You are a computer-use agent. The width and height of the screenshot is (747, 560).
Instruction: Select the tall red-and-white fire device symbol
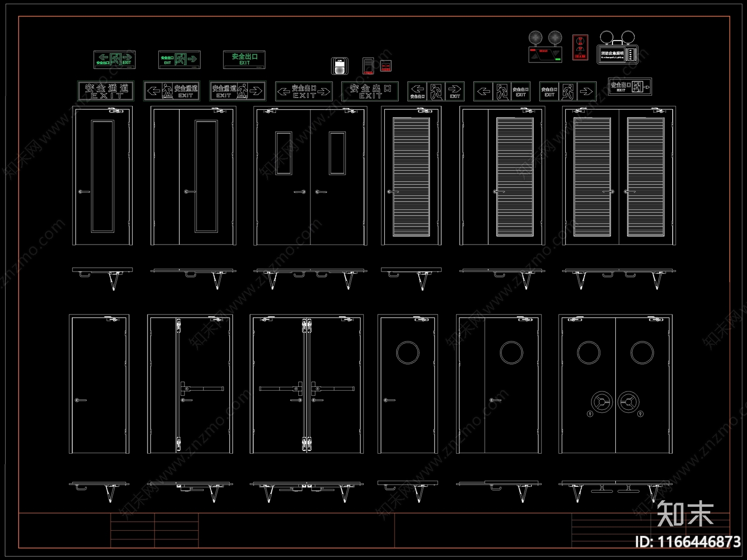[x=368, y=66]
